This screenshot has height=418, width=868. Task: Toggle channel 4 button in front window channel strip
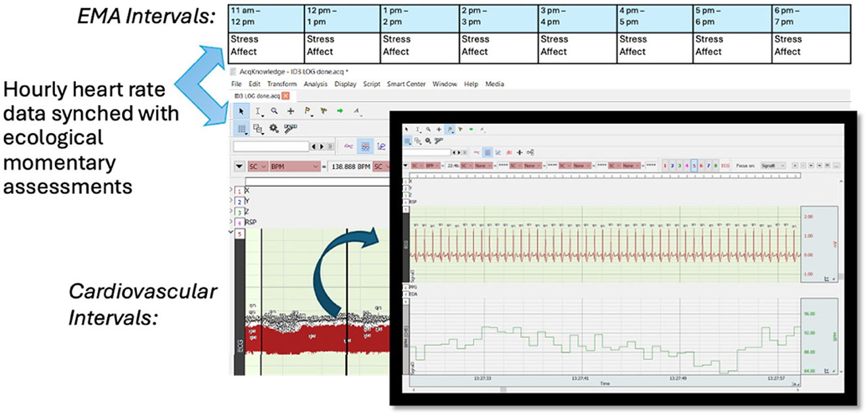(x=687, y=166)
